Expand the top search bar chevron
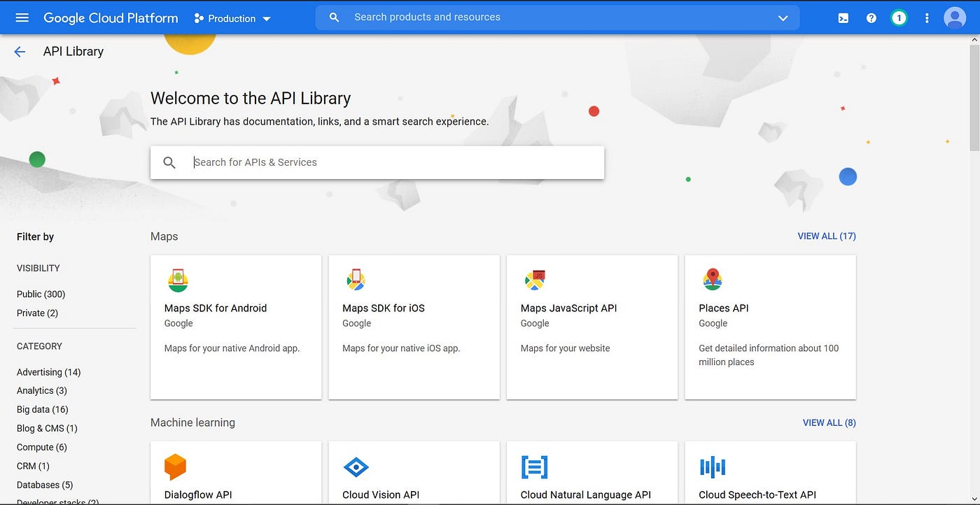This screenshot has height=505, width=980. point(783,18)
